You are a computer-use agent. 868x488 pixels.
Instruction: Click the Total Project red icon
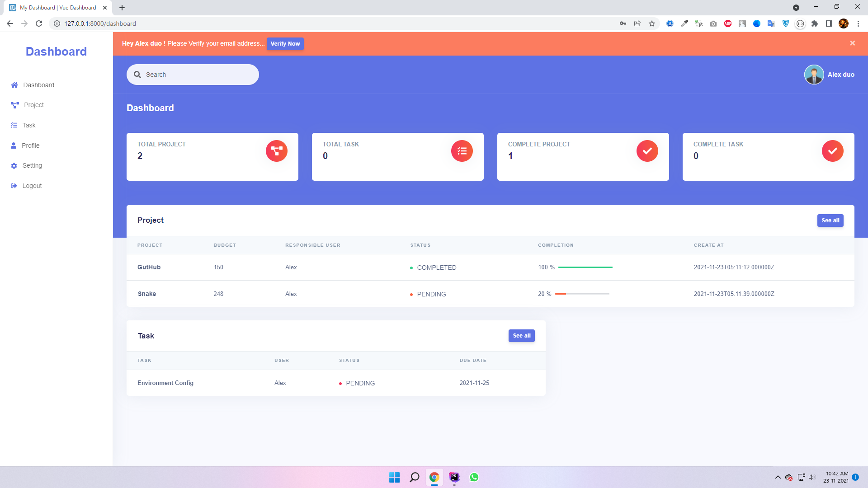click(276, 151)
